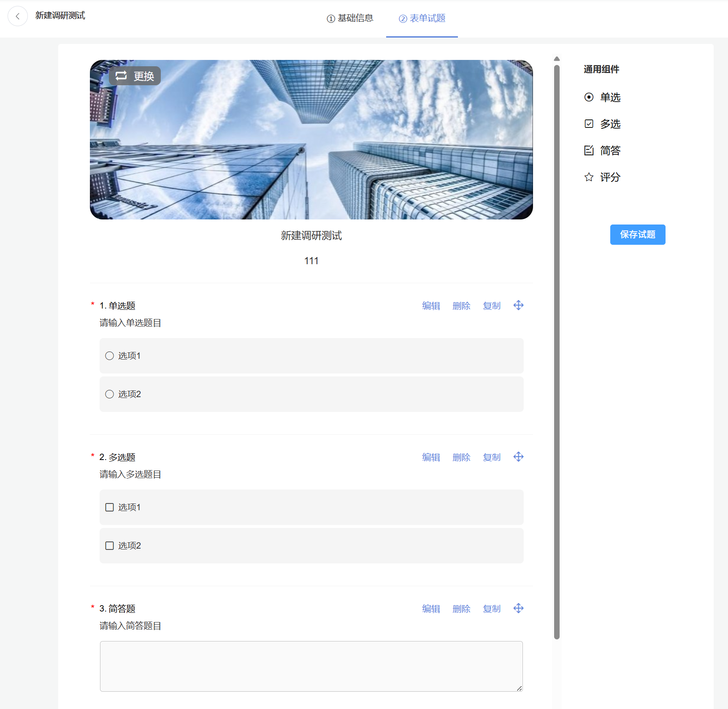Select radio option 选项2 in question 1
The image size is (728, 709).
(110, 394)
